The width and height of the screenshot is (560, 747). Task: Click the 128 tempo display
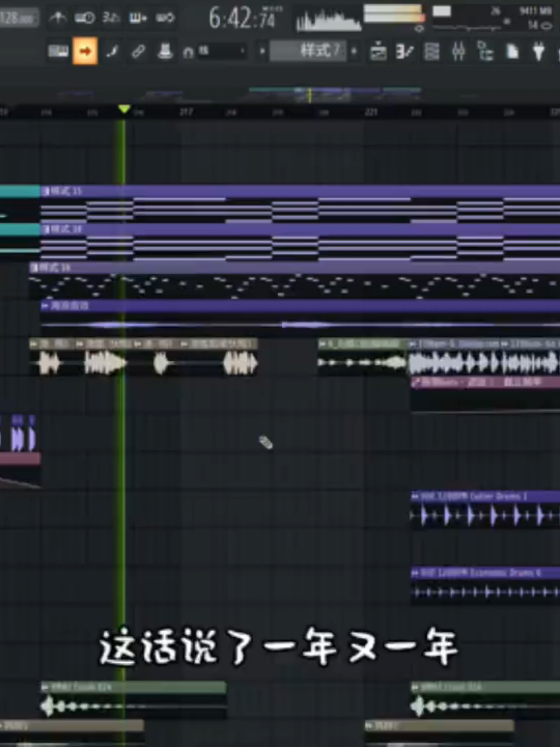(18, 18)
